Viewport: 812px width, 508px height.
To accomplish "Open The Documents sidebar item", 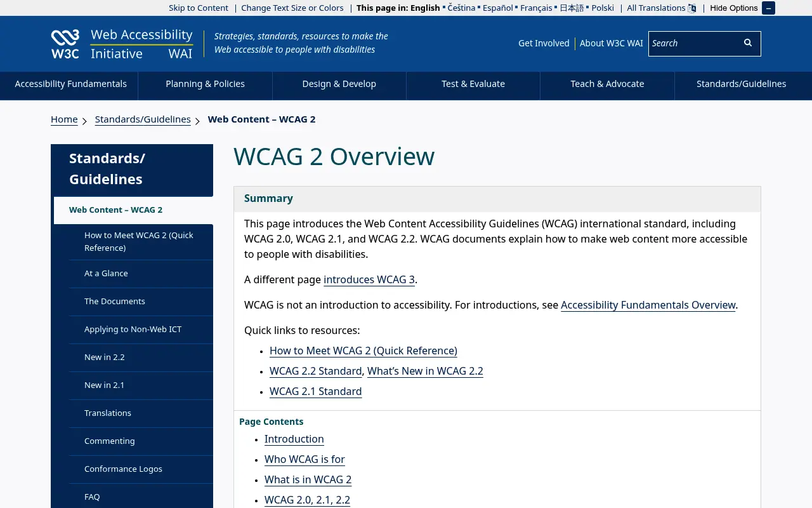I will click(141, 302).
